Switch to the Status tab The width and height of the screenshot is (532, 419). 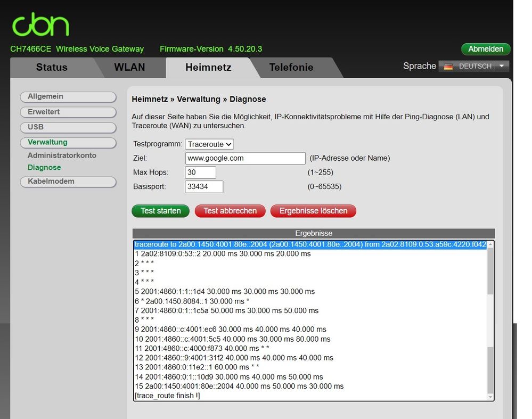pyautogui.click(x=52, y=67)
